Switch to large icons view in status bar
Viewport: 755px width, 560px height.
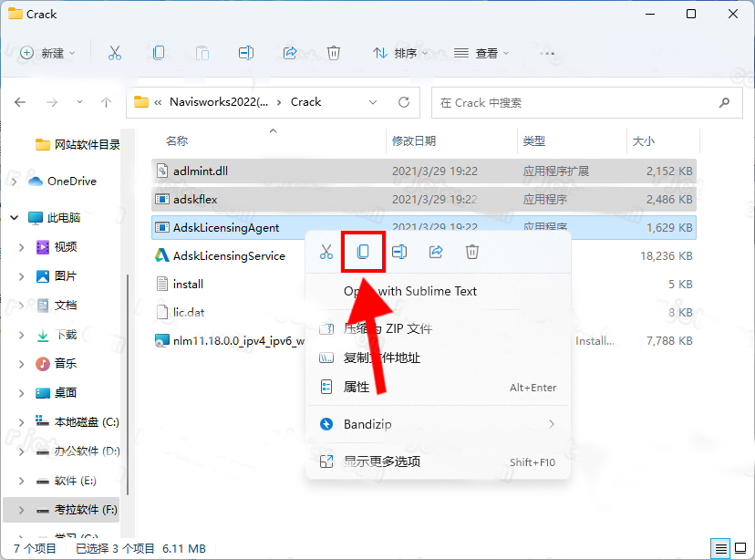click(x=740, y=548)
